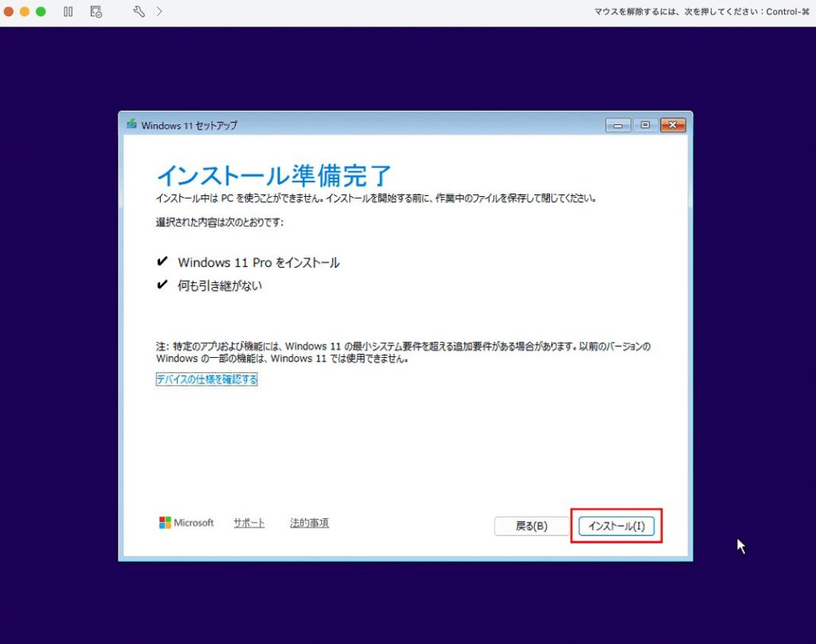Click the マウスを解除するには hint text

(x=702, y=11)
